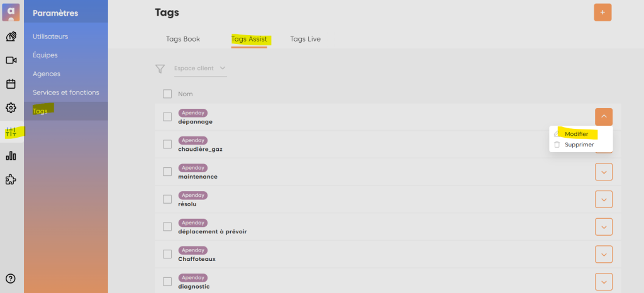
Task: Click the gear settings icon in sidebar
Action: (11, 108)
